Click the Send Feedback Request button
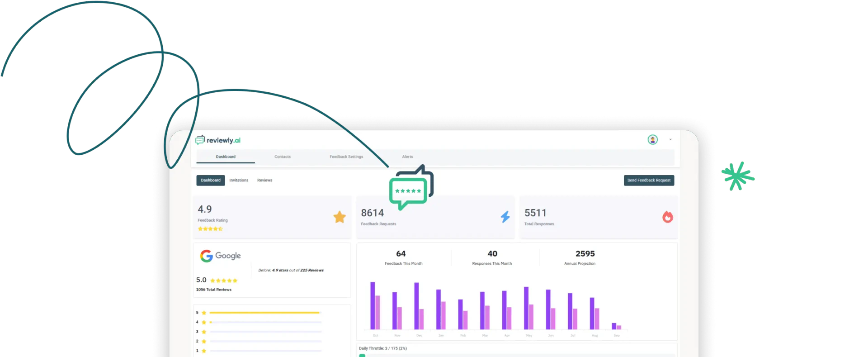This screenshot has height=357, width=868. coord(649,180)
